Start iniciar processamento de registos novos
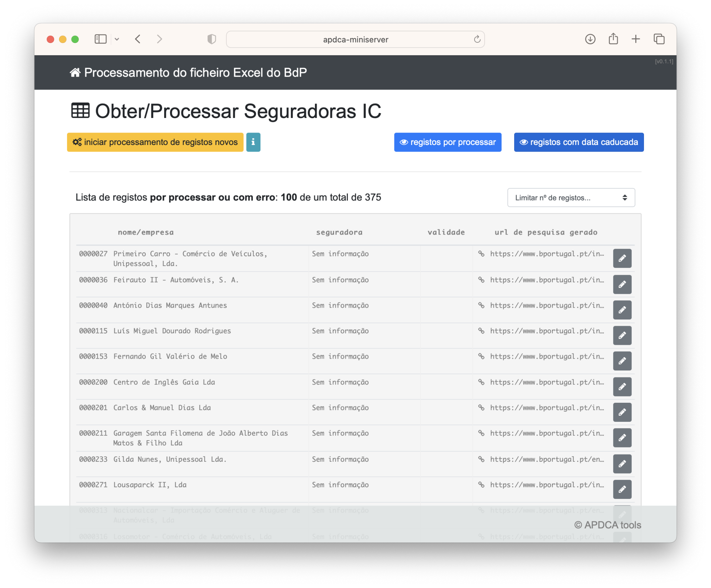The width and height of the screenshot is (711, 588). pyautogui.click(x=155, y=142)
